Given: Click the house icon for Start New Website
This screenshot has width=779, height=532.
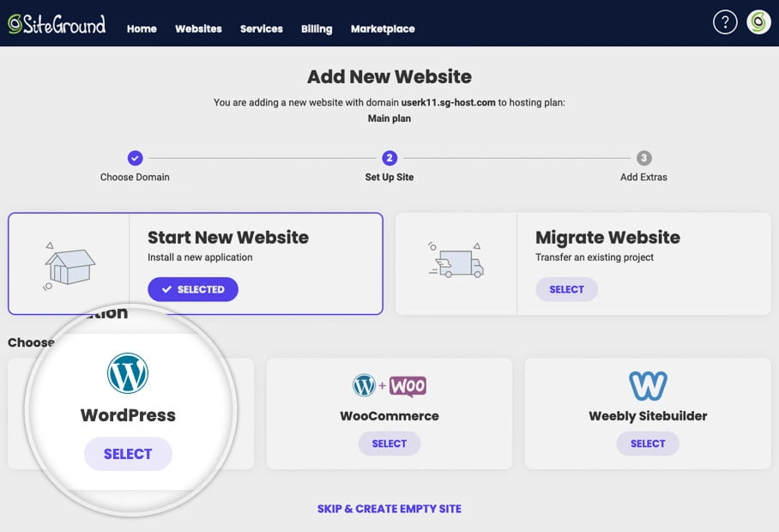Looking at the screenshot, I should (x=69, y=264).
